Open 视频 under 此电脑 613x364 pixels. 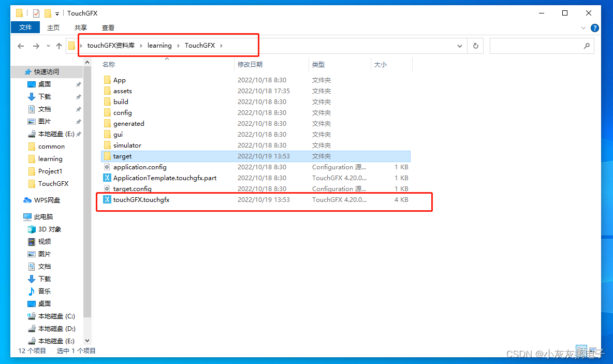(44, 242)
